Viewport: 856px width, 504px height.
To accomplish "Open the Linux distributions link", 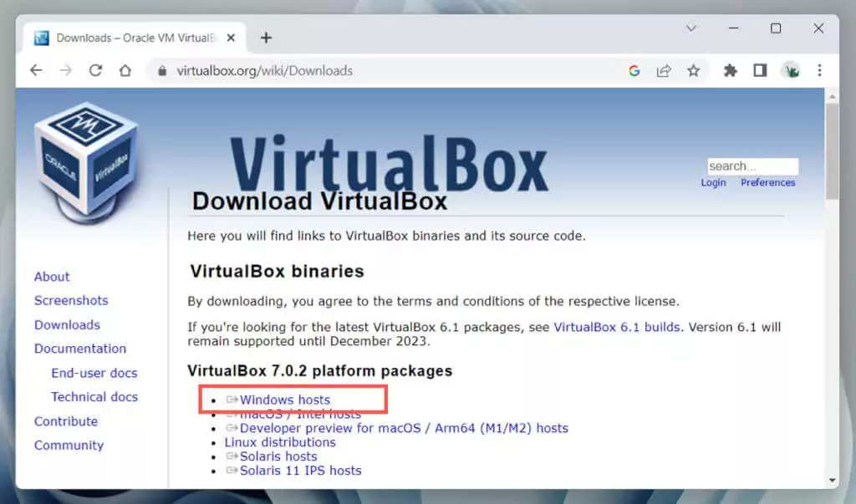I will click(280, 442).
